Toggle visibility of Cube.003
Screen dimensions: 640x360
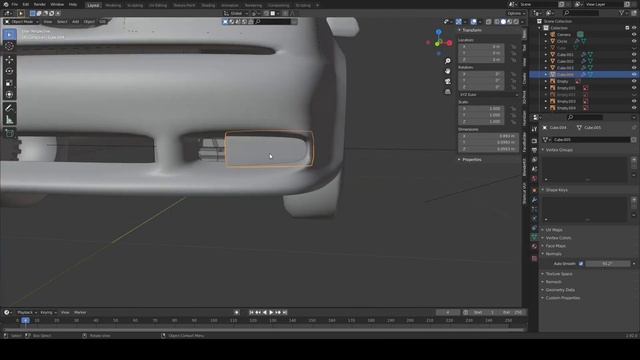634,68
